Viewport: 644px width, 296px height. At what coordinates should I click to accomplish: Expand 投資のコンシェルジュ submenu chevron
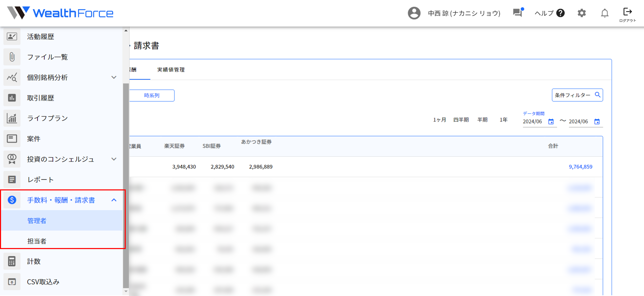(x=114, y=159)
